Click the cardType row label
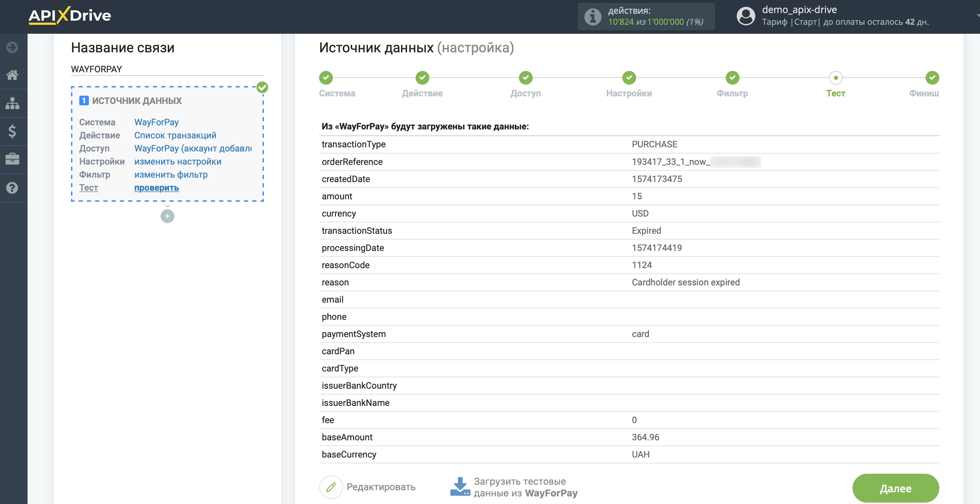This screenshot has width=980, height=504. pos(340,369)
